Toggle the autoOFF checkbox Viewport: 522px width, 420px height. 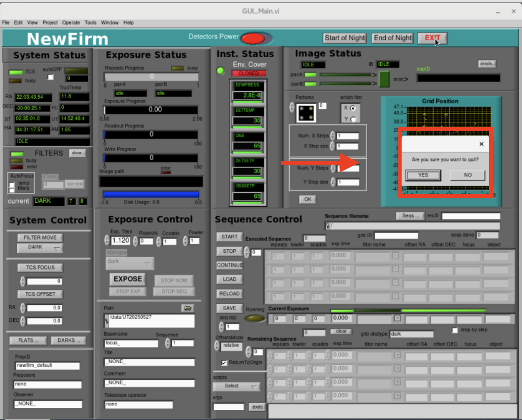(51, 77)
